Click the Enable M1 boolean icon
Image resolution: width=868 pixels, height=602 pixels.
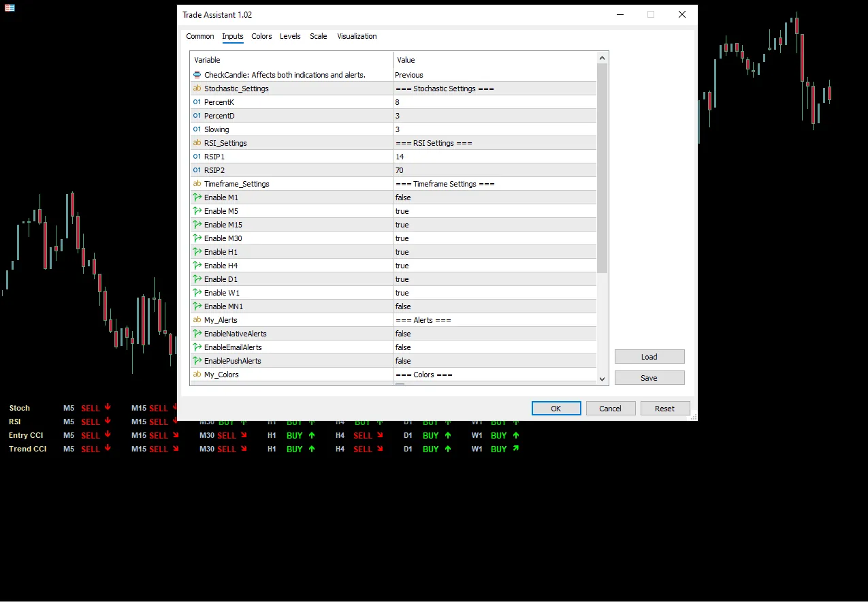click(x=197, y=197)
